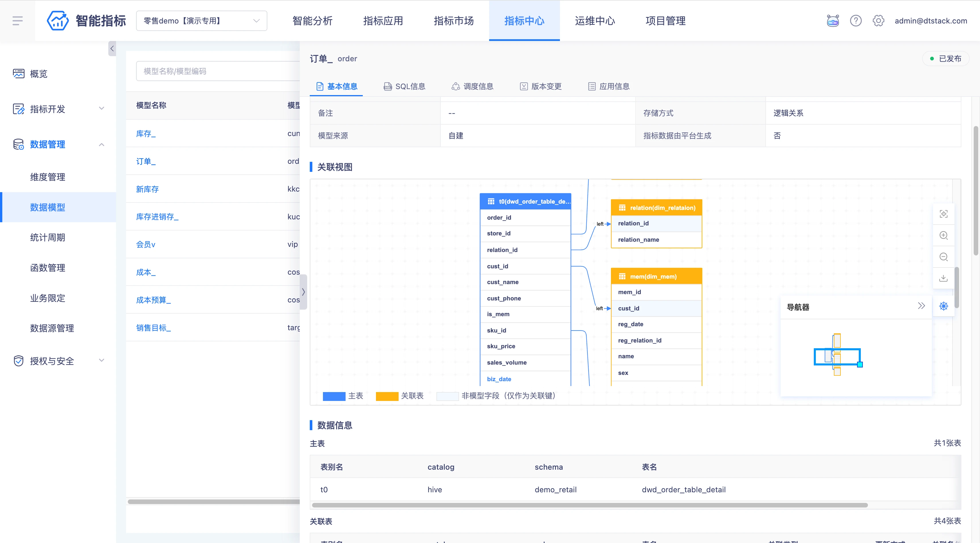Expand the detail drawer handle arrow
This screenshot has width=980, height=543.
[x=303, y=292]
